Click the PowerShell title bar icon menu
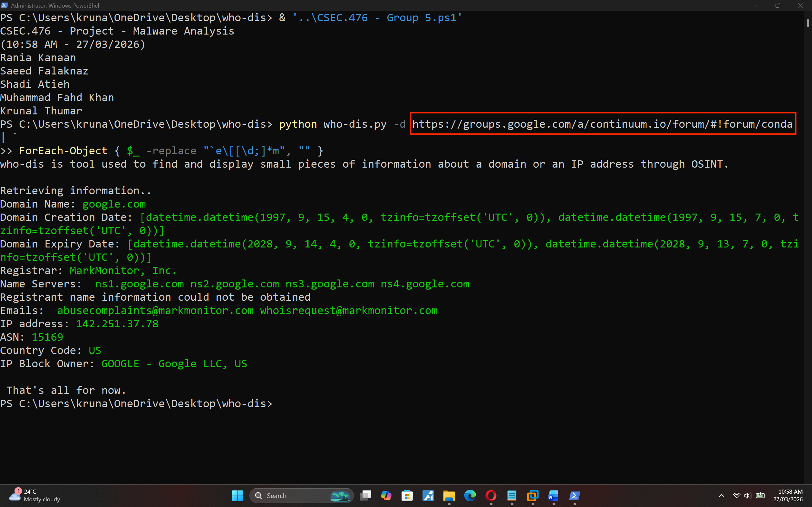Screen dimensions: 812x507 coord(5,5)
